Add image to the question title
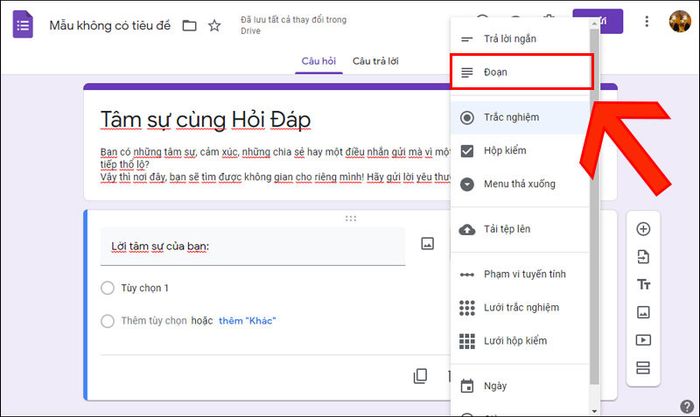This screenshot has height=417, width=700. click(x=427, y=244)
